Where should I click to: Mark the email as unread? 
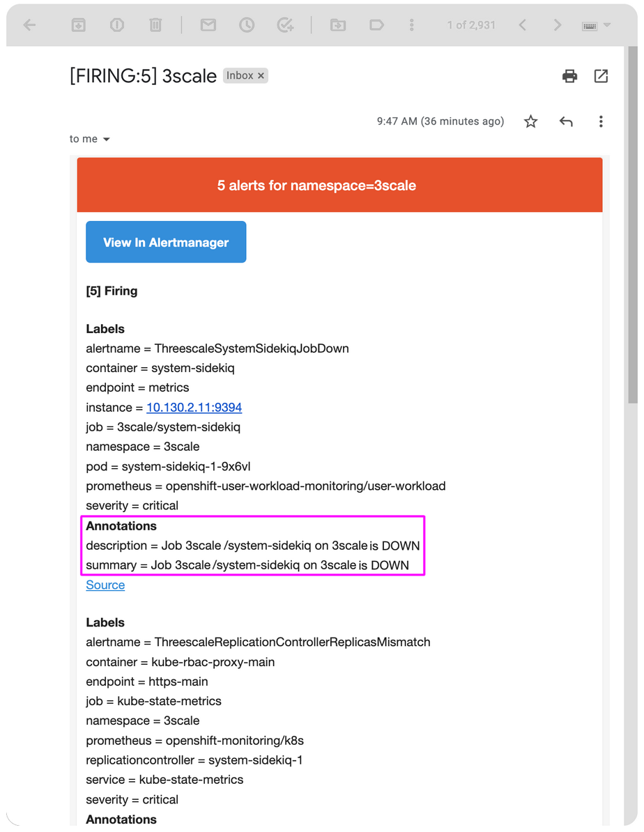point(208,25)
